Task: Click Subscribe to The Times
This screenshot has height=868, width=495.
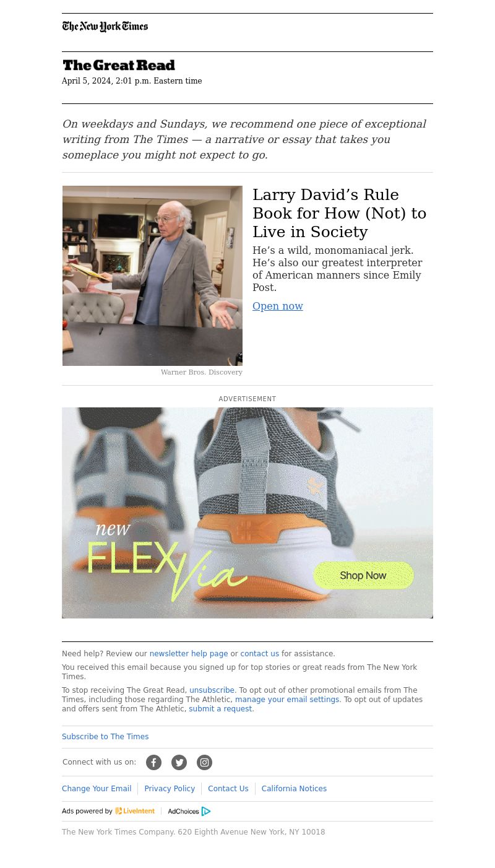Action: (105, 737)
